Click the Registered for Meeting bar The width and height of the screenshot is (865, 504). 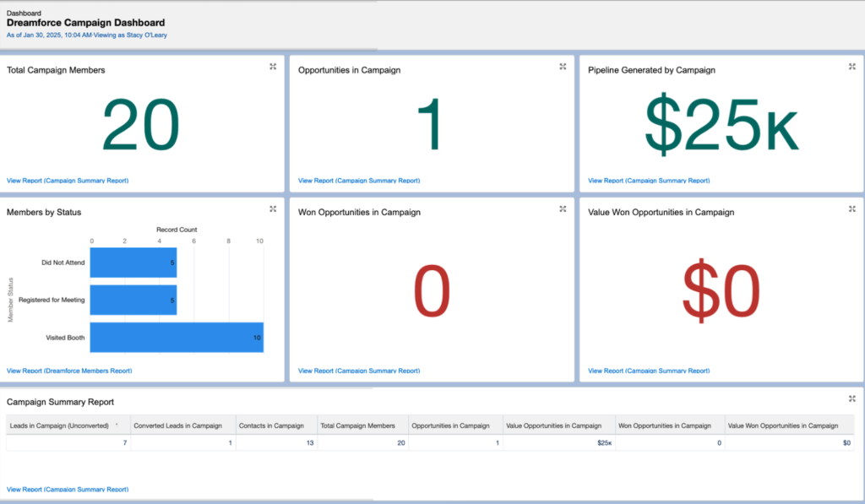click(x=133, y=300)
